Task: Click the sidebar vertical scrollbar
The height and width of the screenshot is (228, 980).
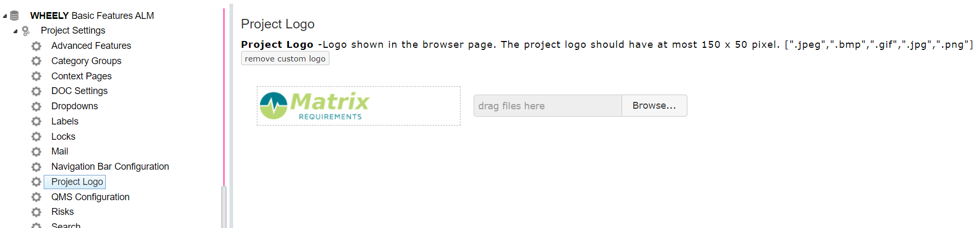Action: point(224,206)
